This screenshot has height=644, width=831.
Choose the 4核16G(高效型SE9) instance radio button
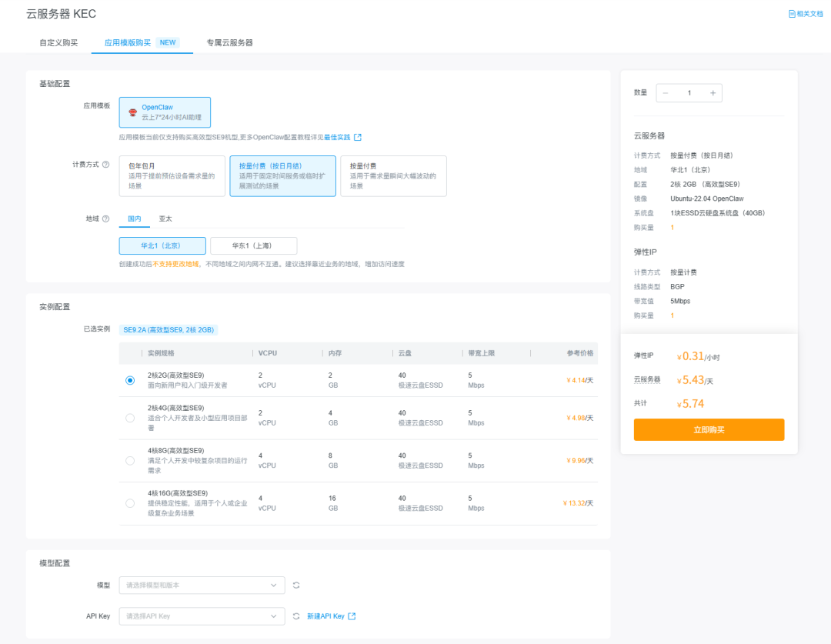click(130, 503)
